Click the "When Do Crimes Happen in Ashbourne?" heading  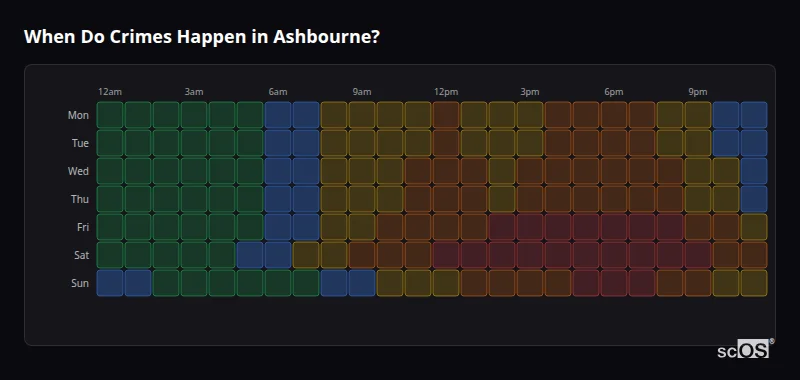point(202,37)
